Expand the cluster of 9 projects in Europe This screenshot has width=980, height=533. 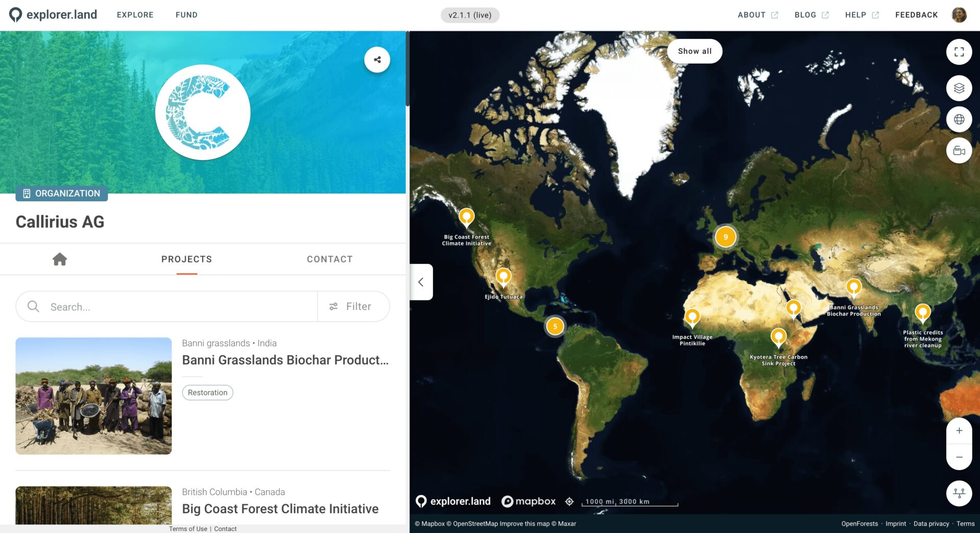725,237
